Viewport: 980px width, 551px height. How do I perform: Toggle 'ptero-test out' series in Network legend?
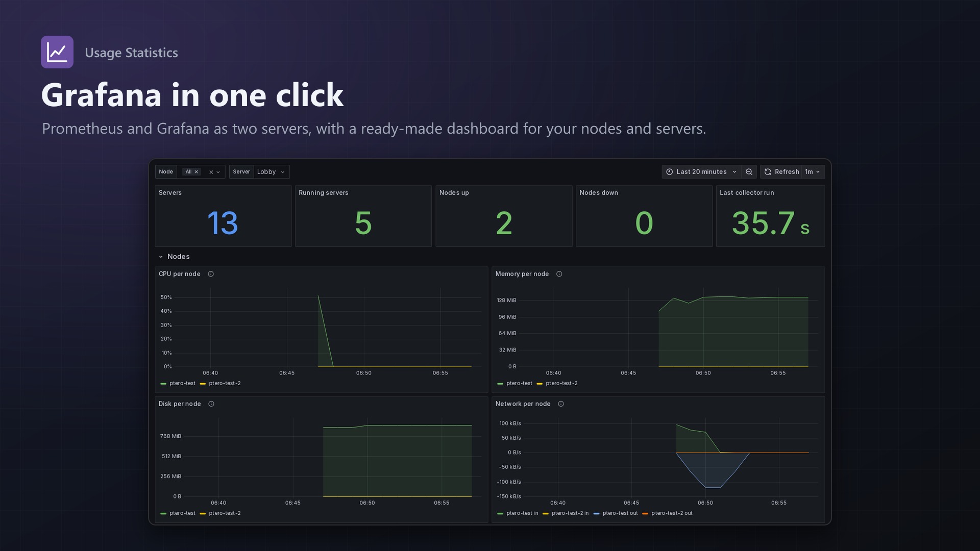pyautogui.click(x=620, y=513)
